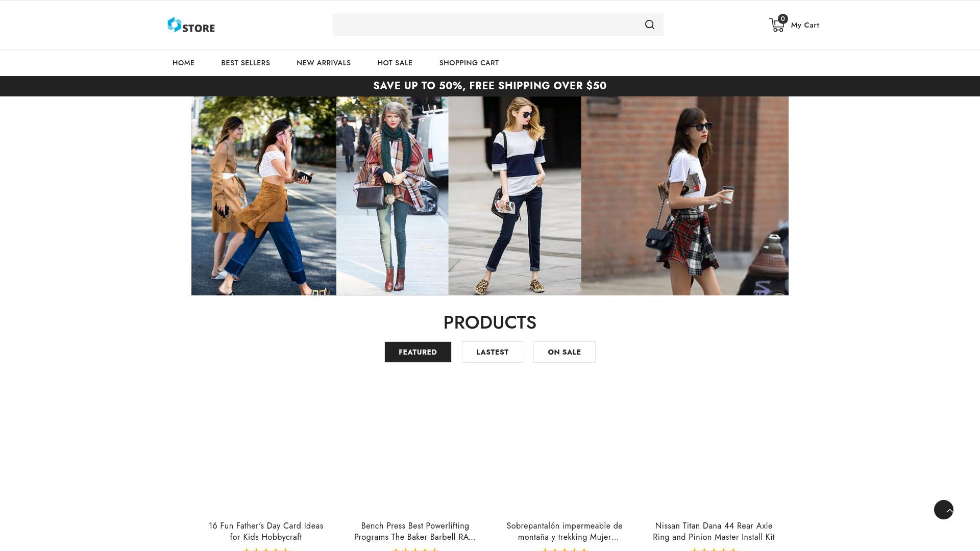Click inside the search input field

tap(485, 24)
